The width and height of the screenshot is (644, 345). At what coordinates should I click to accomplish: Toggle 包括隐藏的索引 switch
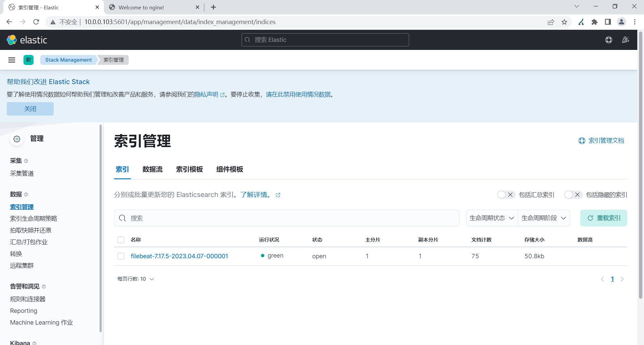point(573,195)
